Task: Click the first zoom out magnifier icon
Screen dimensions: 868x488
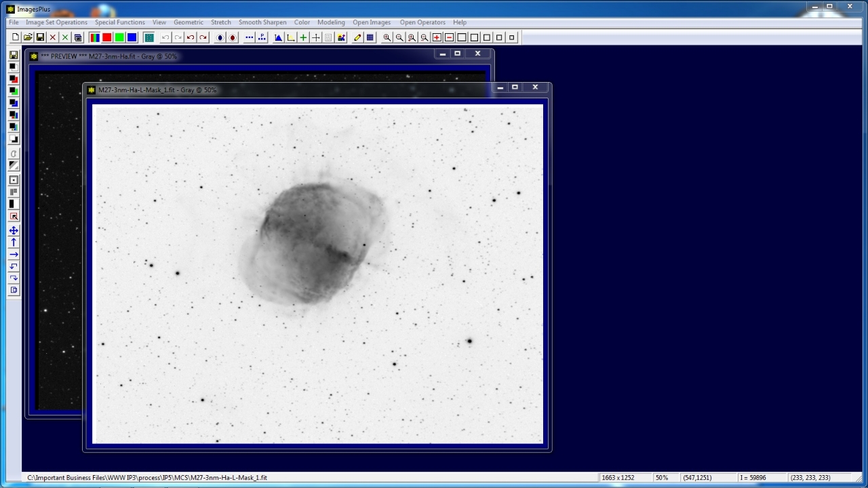Action: [399, 37]
